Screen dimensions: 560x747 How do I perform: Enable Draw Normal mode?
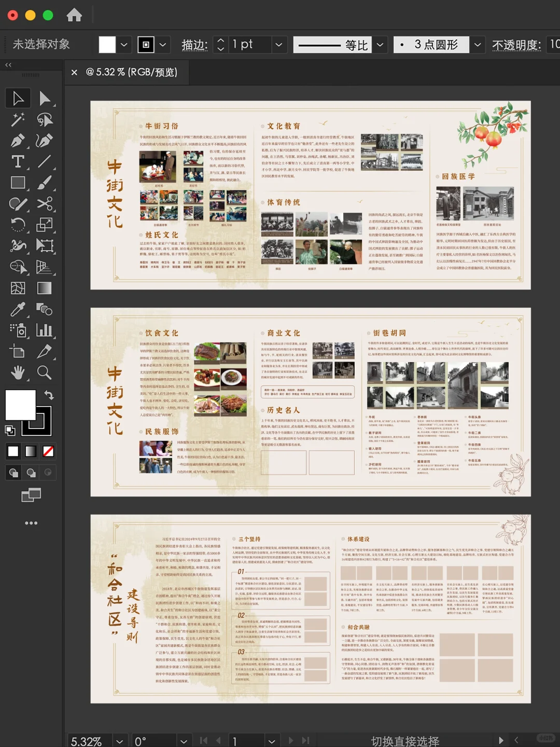pyautogui.click(x=13, y=473)
